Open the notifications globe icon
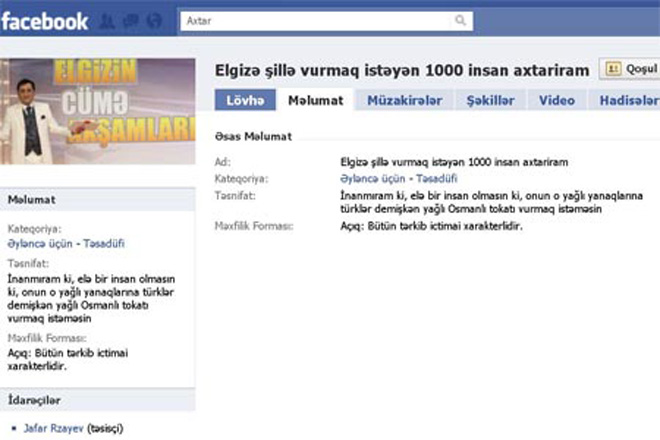This screenshot has height=440, width=660. 154,21
